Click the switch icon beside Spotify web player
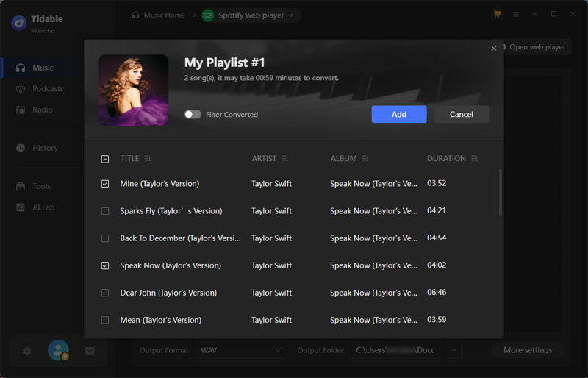 click(291, 15)
